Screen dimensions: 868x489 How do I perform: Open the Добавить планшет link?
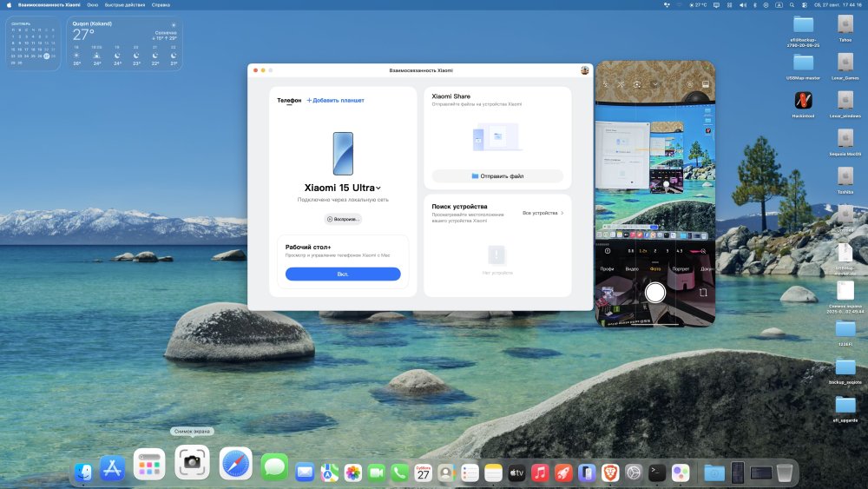[x=335, y=100]
